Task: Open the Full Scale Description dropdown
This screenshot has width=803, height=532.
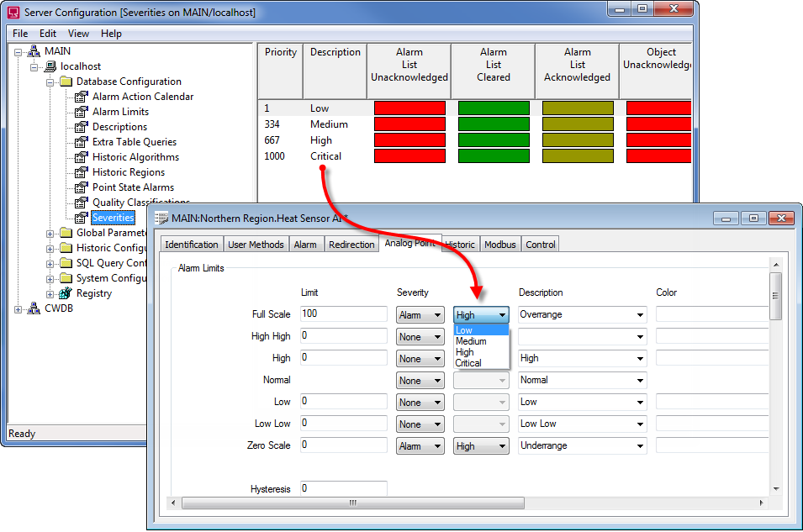Action: click(x=640, y=315)
